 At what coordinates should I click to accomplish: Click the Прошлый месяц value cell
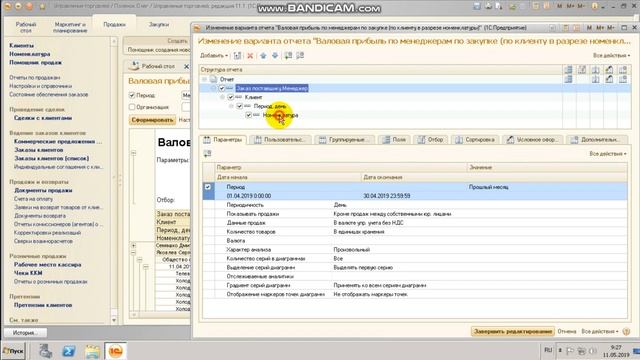point(547,187)
